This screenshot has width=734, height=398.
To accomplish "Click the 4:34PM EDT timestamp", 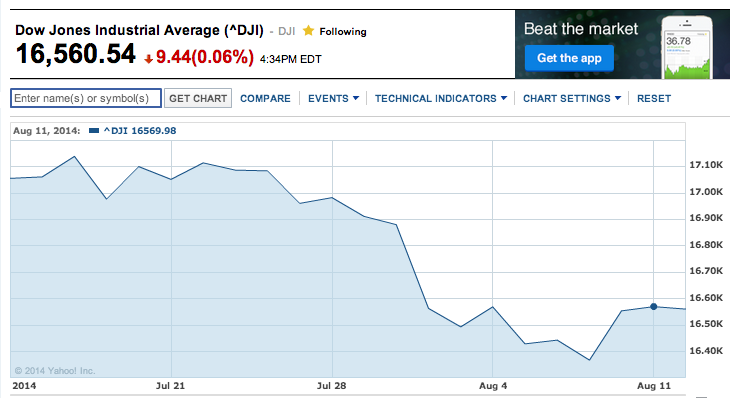I will [291, 59].
